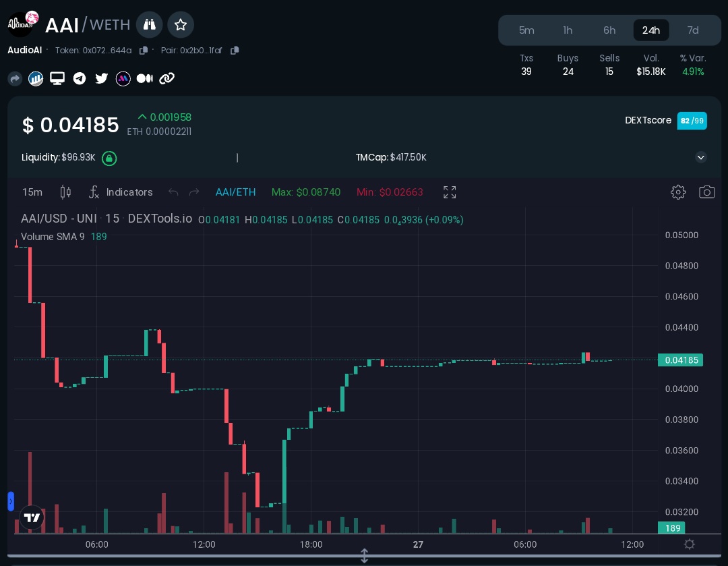This screenshot has width=728, height=566.
Task: Toggle fullscreen chart mode
Action: [450, 192]
